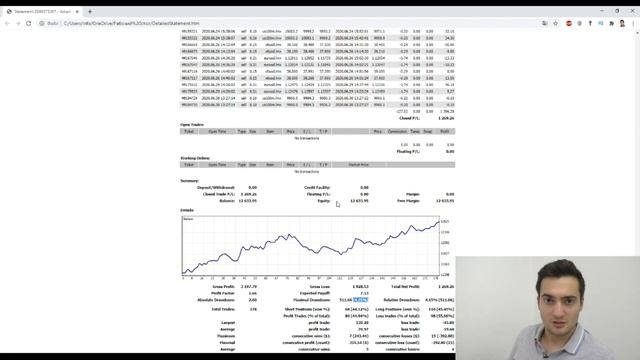The height and width of the screenshot is (360, 640).
Task: Click the 'Summary:' section heading
Action: pos(189,180)
